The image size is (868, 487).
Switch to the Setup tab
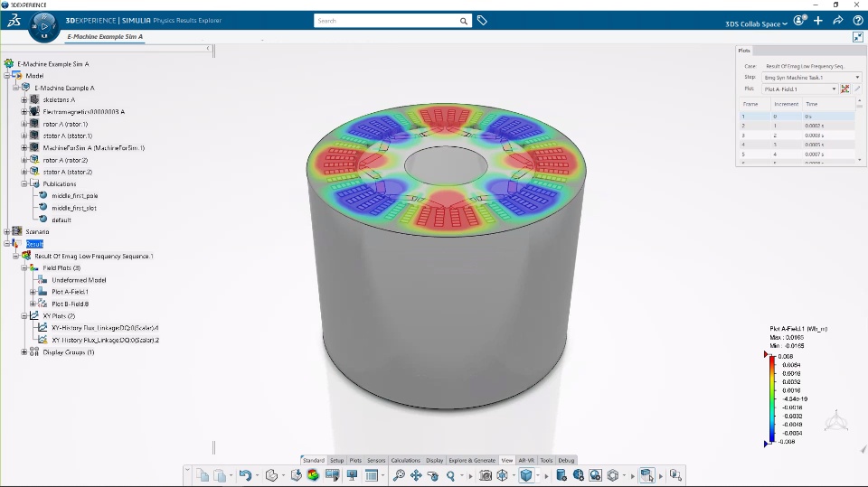[336, 461]
